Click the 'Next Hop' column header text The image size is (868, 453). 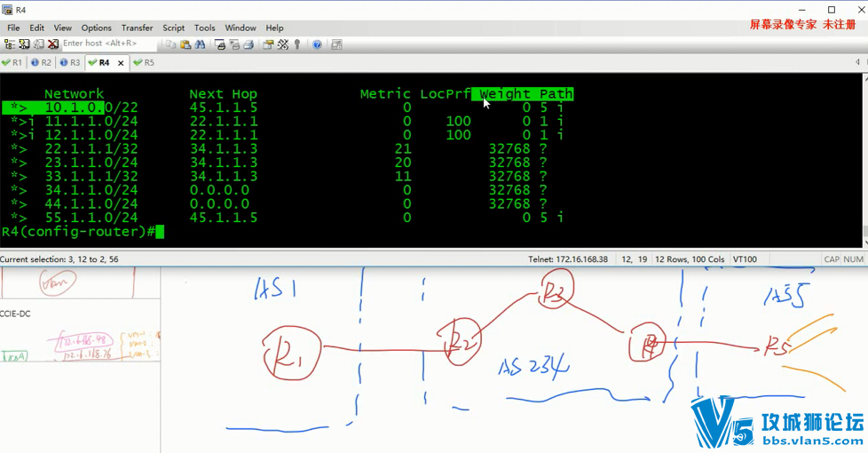click(223, 93)
